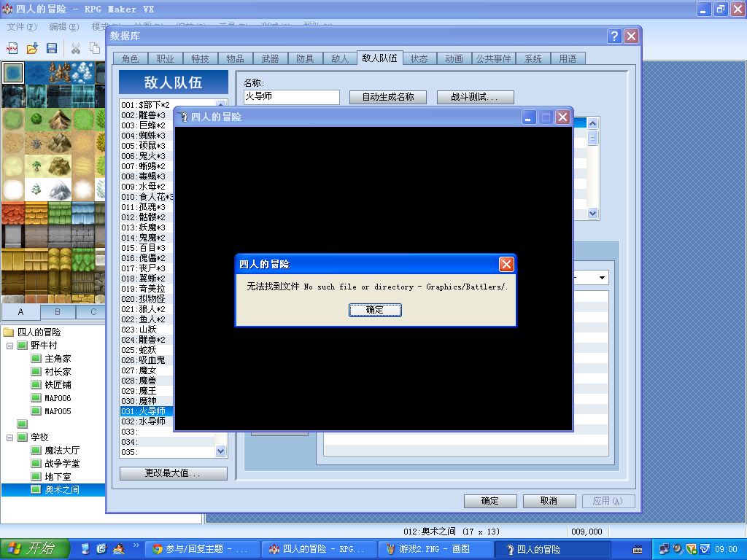Screen dimensions: 747x560
Task: Click the Copy toolbar icon
Action: pos(95,49)
